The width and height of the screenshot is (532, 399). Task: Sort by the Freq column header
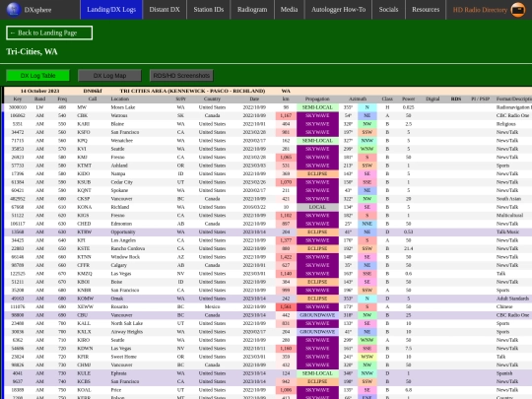[62, 99]
